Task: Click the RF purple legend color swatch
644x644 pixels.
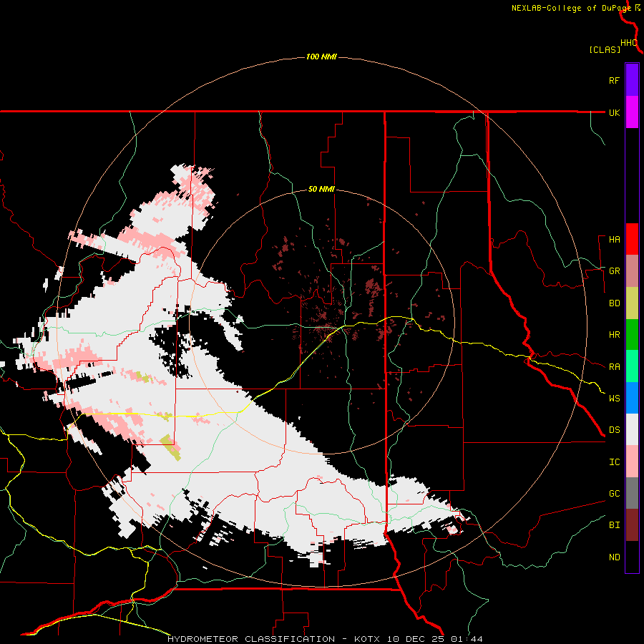Action: (x=632, y=80)
